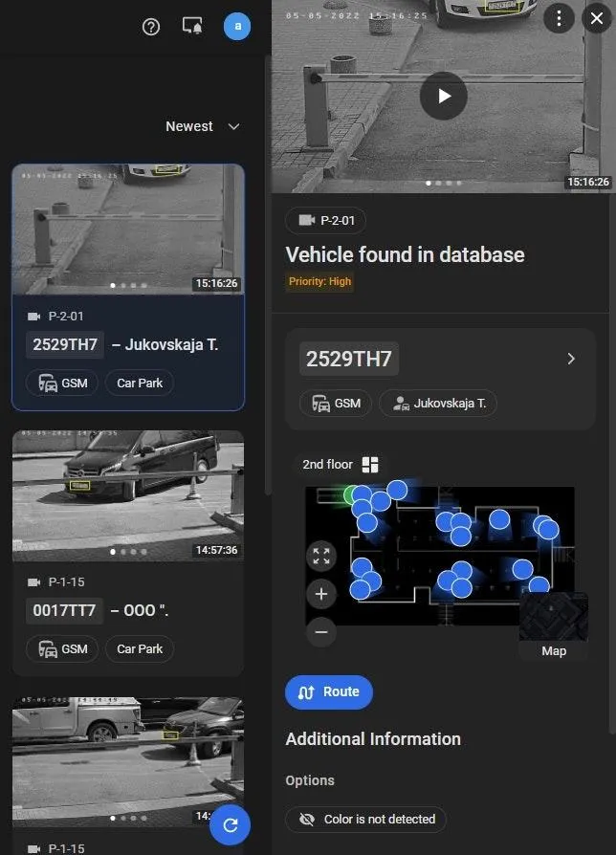The width and height of the screenshot is (616, 855).
Task: Select GSM tag on the 2529TH7 card
Action: (62, 384)
